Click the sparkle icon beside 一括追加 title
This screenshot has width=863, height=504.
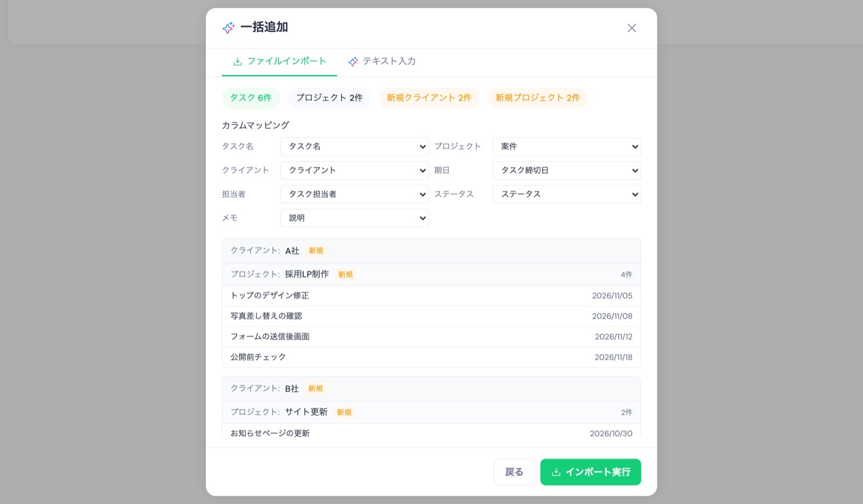coord(229,27)
